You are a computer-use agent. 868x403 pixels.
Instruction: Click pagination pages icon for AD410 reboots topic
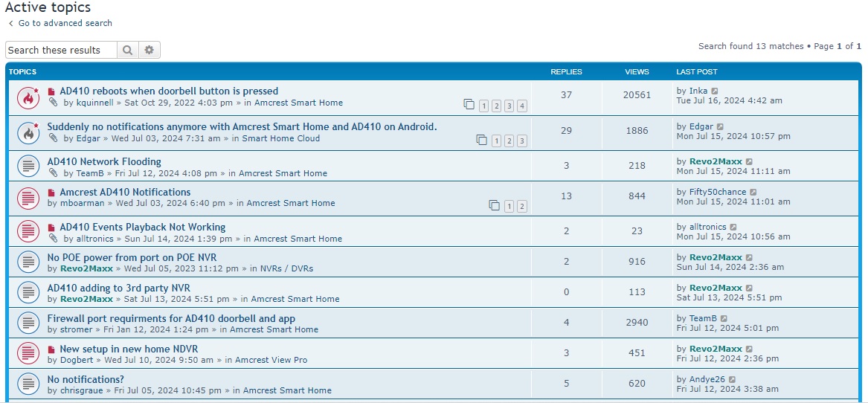point(469,105)
